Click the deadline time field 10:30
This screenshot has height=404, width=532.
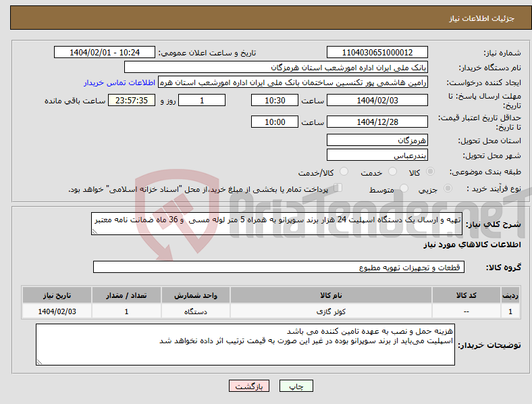pyautogui.click(x=275, y=100)
